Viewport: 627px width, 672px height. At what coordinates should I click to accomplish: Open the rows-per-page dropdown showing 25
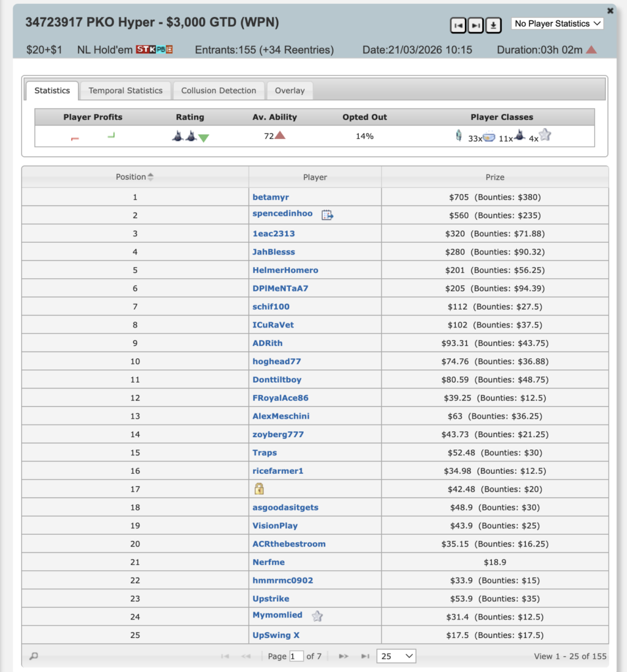pyautogui.click(x=396, y=656)
